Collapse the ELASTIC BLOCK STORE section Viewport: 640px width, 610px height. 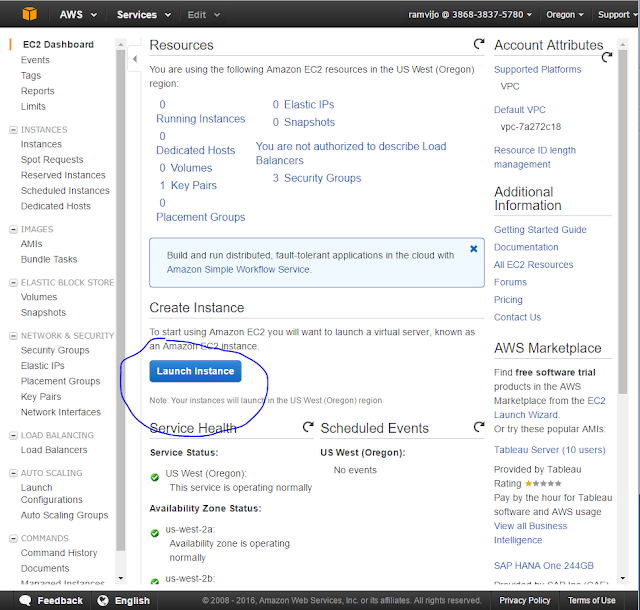click(x=13, y=282)
